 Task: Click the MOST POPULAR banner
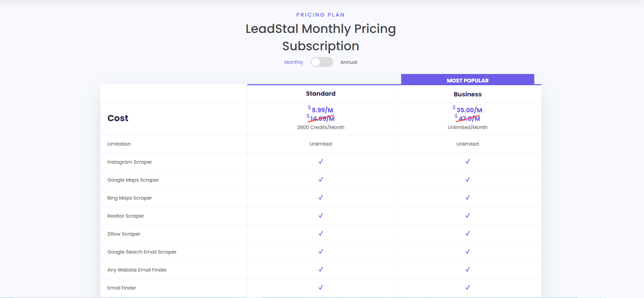point(467,80)
